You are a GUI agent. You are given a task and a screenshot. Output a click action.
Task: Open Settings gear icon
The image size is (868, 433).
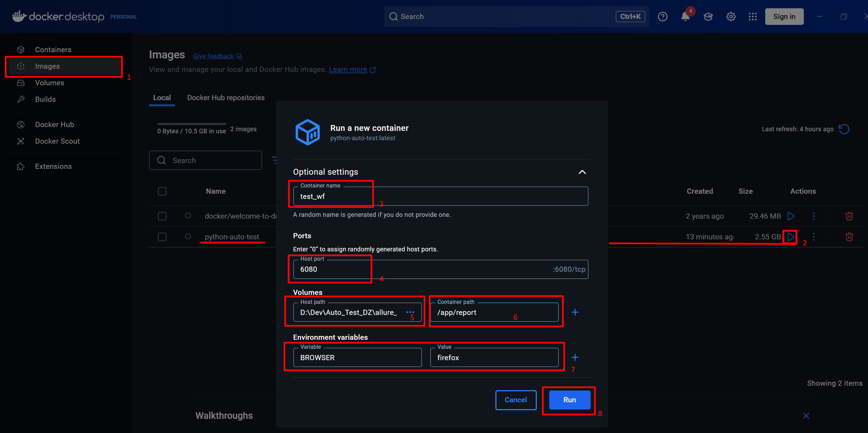pyautogui.click(x=731, y=17)
